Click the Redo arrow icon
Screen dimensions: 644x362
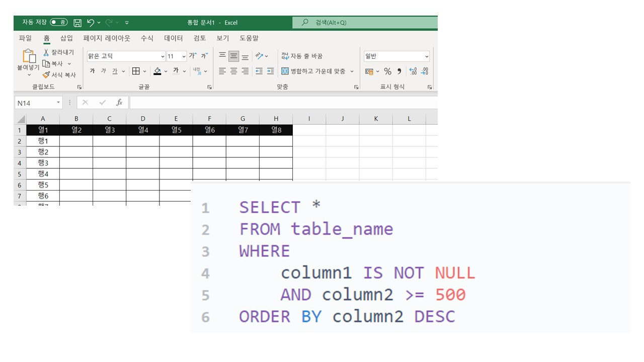(x=109, y=23)
